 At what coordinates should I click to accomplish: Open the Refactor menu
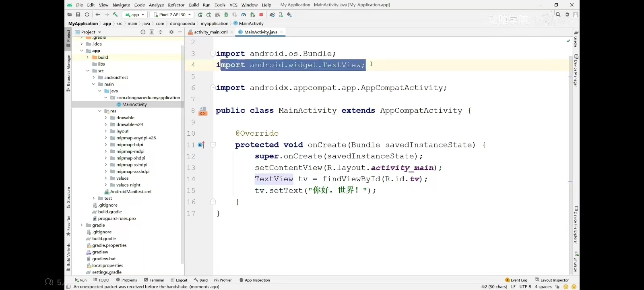coord(176,5)
